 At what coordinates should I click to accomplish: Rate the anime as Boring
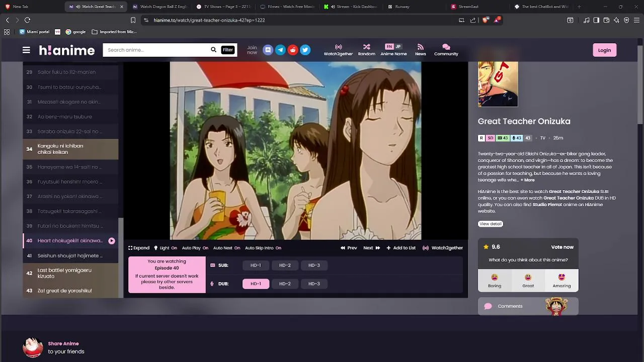[x=495, y=281]
